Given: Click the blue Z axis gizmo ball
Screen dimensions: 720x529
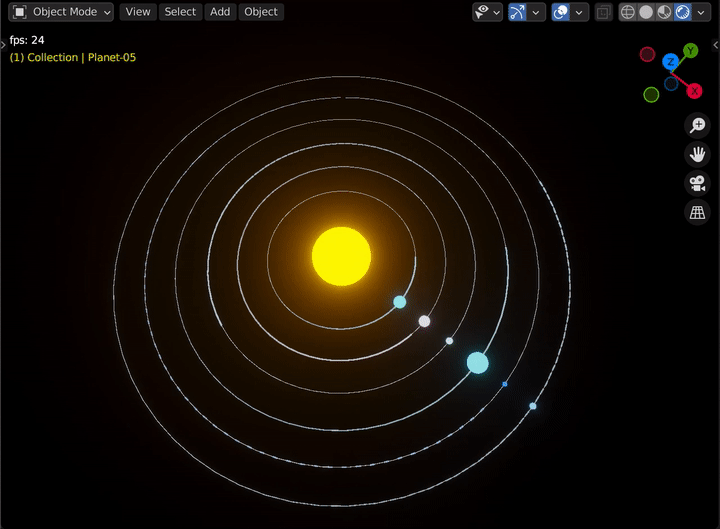Looking at the screenshot, I should coord(670,62).
